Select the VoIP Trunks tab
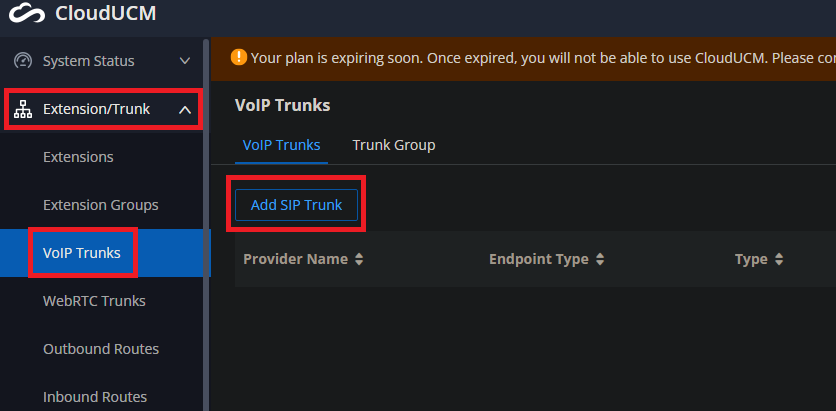 coord(282,145)
